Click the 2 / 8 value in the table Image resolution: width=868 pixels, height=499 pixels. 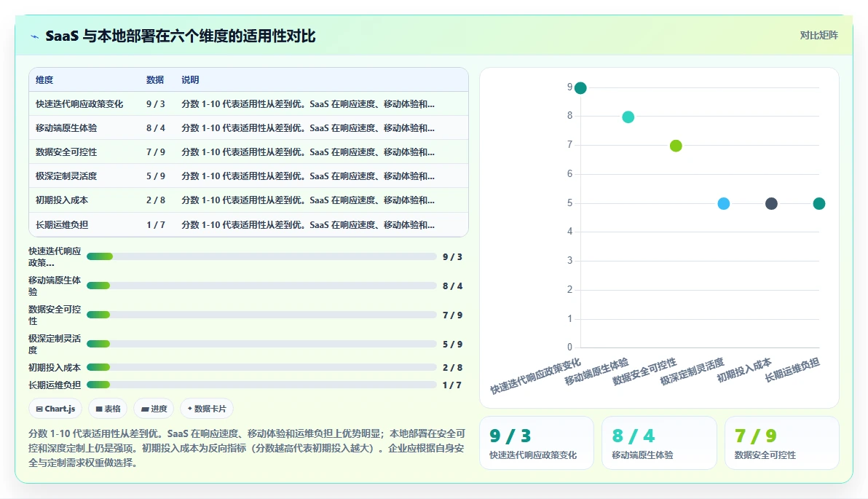[156, 200]
